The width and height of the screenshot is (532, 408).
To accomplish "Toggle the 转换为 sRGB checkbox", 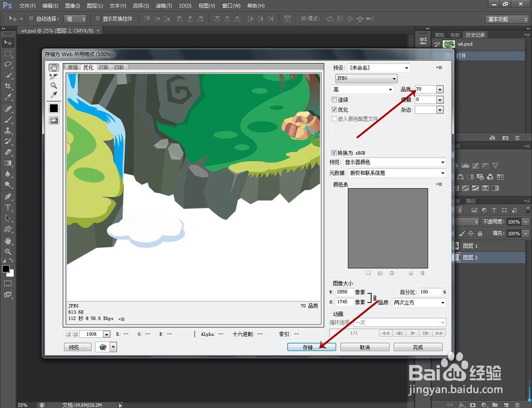I will coord(334,153).
